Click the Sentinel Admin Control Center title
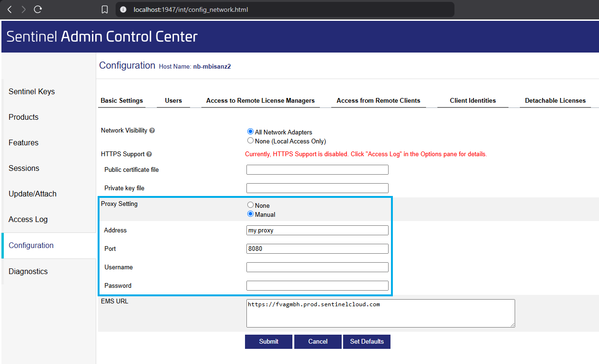599x364 pixels. pyautogui.click(x=102, y=36)
